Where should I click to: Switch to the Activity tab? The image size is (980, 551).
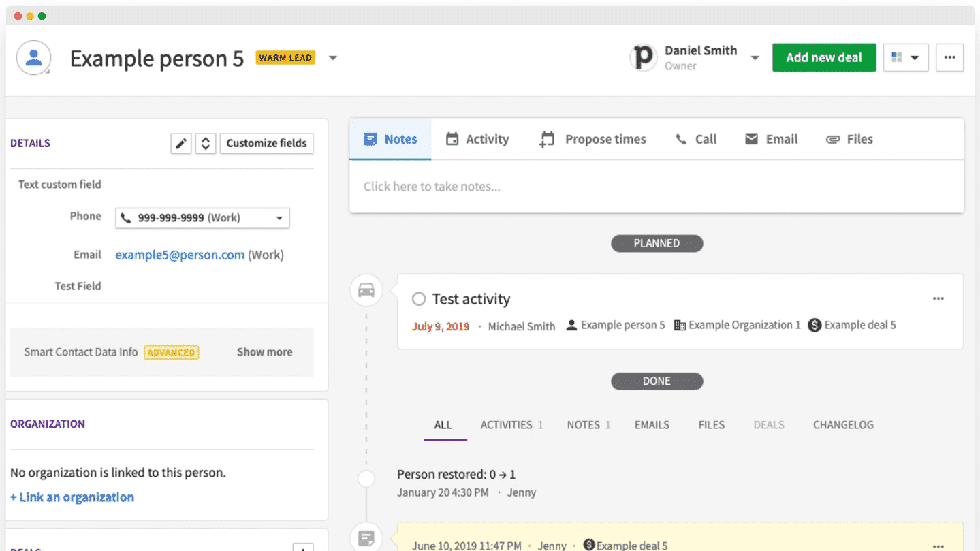(477, 139)
